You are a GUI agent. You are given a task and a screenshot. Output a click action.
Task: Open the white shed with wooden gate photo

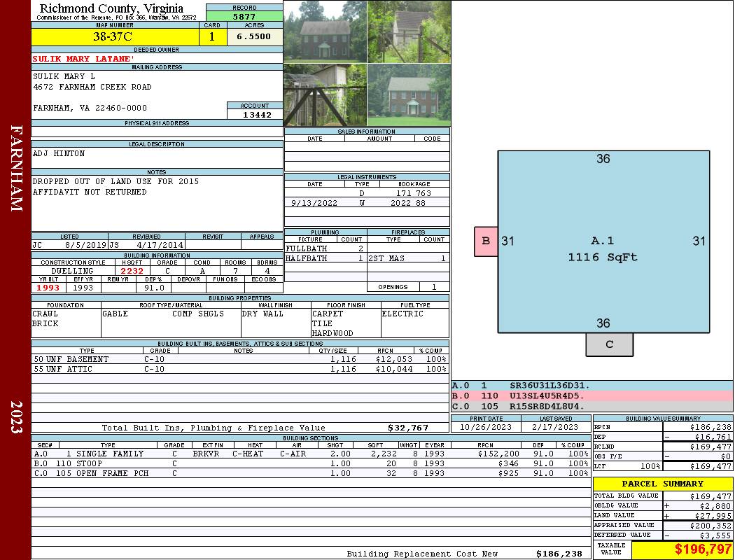325,95
